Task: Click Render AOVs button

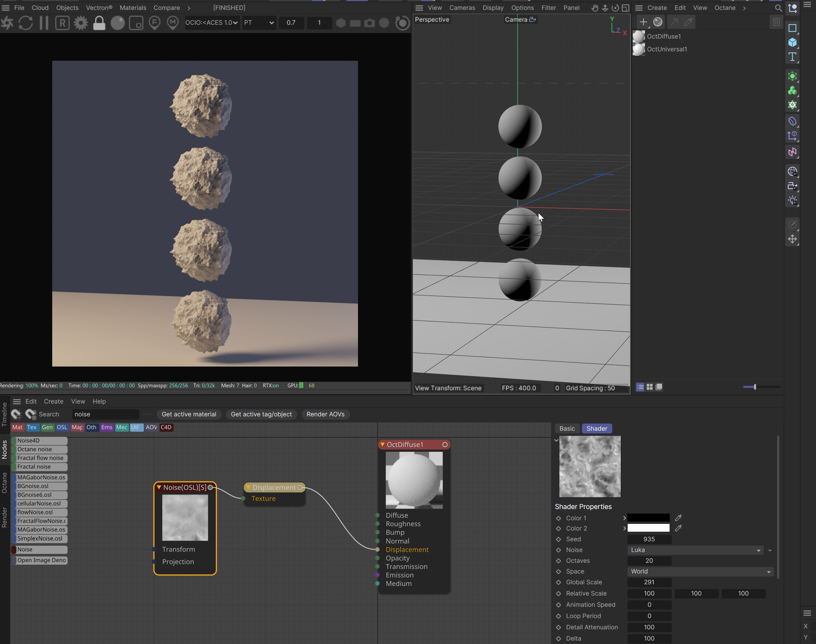Action: (x=325, y=414)
